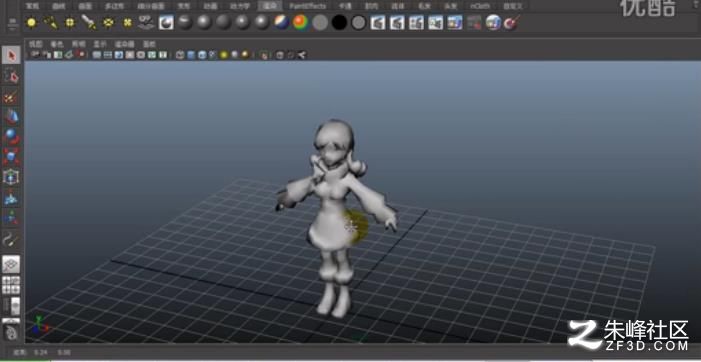The image size is (701, 362).
Task: Toggle use-all-lights yellow bulb icon
Action: [224, 55]
